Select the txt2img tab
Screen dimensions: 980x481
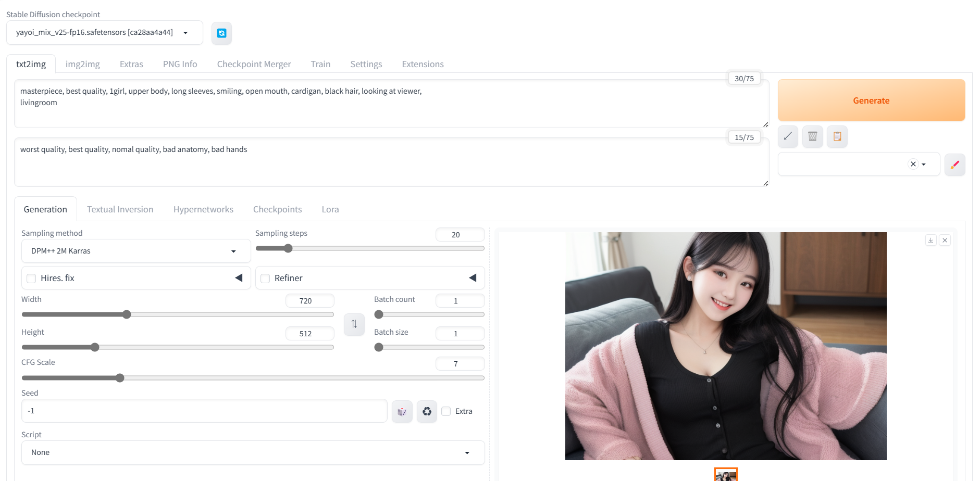[31, 64]
